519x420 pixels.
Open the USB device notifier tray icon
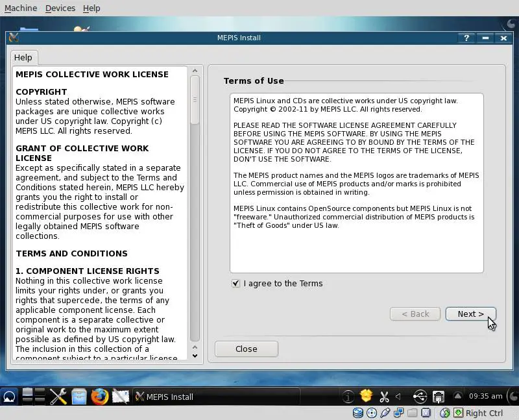click(x=420, y=397)
